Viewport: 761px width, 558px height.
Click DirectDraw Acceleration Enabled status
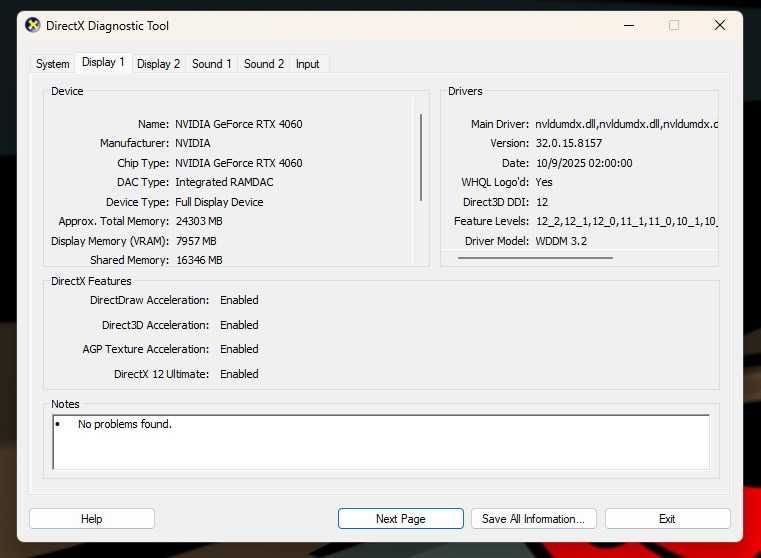[x=239, y=300]
